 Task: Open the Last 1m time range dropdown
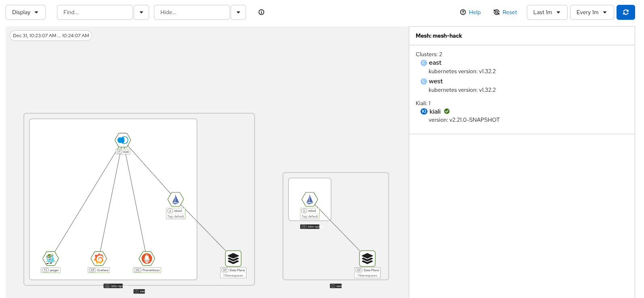point(547,12)
